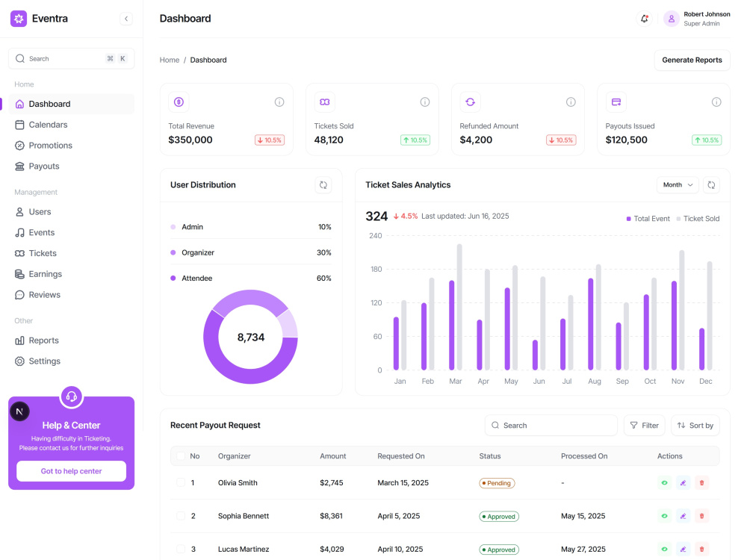
Task: Show info for Payouts Issued card
Action: pos(716,102)
